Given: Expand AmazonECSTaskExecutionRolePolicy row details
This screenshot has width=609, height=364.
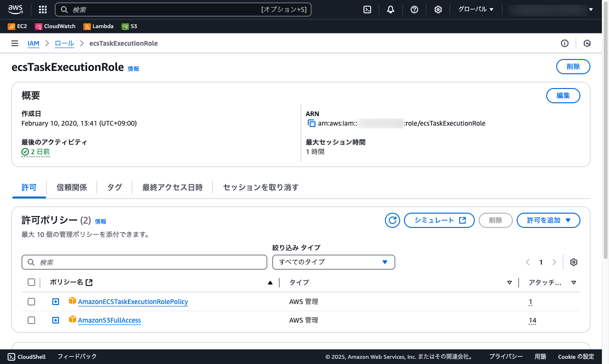Looking at the screenshot, I should click(x=56, y=302).
